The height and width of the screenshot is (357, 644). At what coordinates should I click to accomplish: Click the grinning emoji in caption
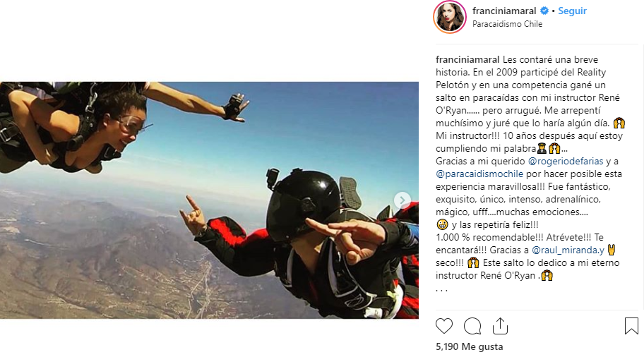[x=442, y=224]
